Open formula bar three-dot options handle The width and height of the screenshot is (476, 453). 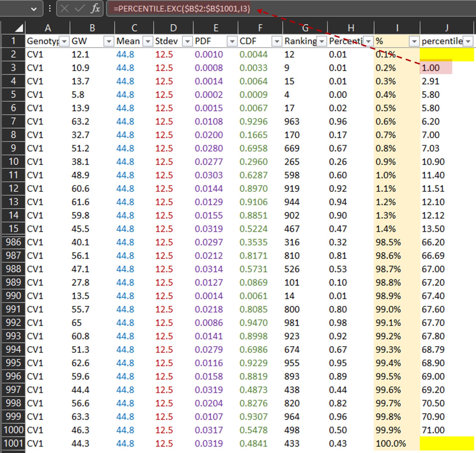(x=50, y=9)
